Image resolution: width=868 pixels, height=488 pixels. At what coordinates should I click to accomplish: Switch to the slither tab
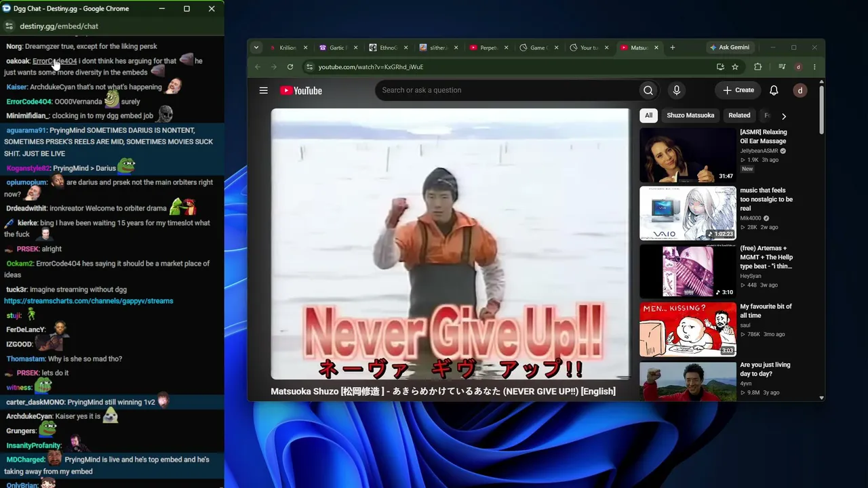click(x=438, y=47)
